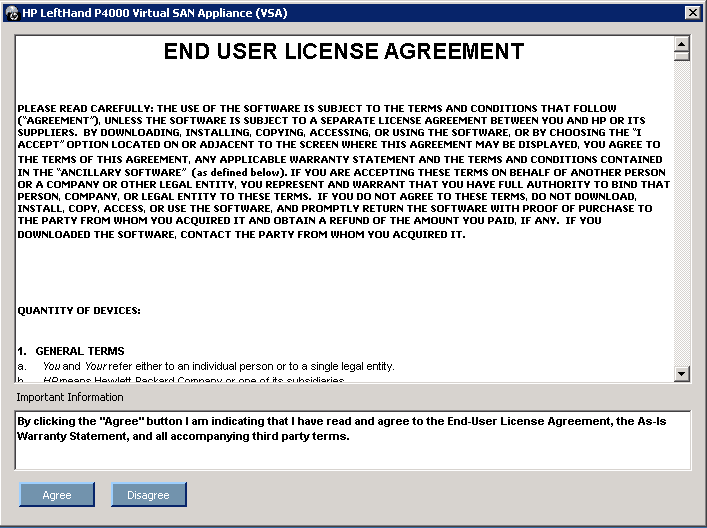Click the Important Information label
Screen dimensions: 707x528
pos(70,397)
